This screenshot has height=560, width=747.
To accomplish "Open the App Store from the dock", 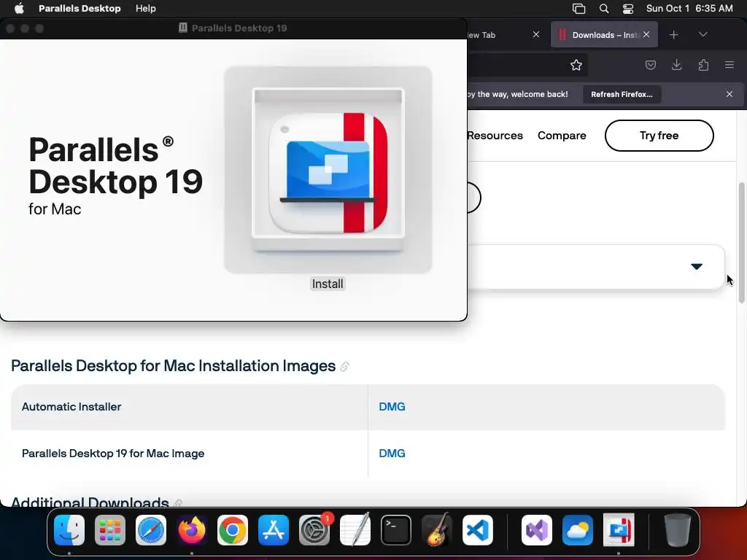I will 274,529.
